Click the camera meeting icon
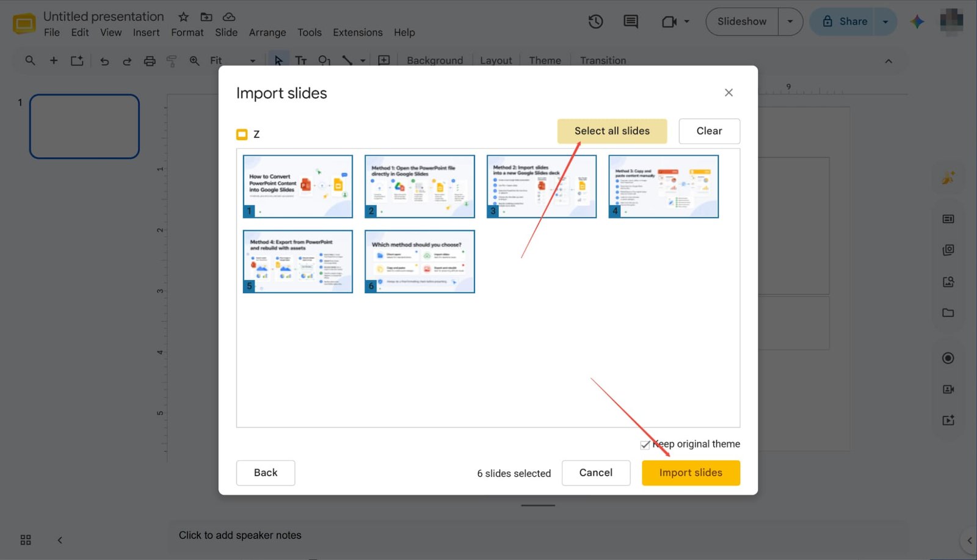Image resolution: width=977 pixels, height=560 pixels. pos(669,22)
